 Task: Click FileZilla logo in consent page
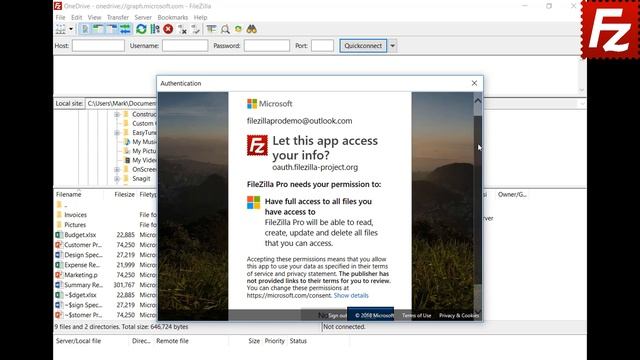[257, 145]
